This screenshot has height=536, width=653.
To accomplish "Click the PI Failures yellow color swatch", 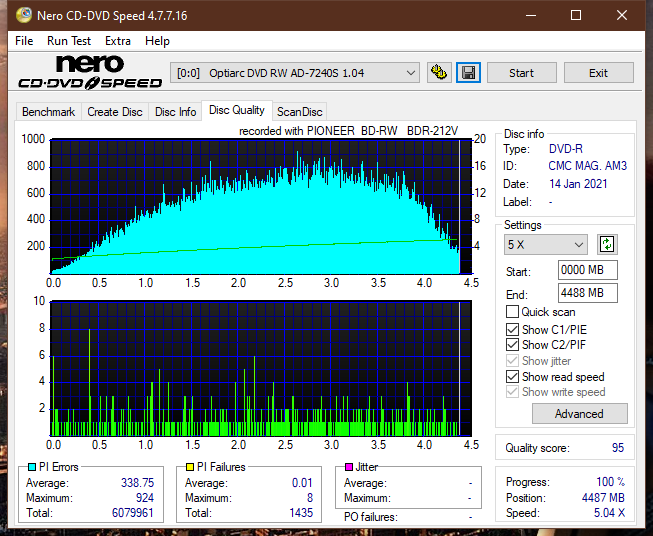I will tap(190, 467).
